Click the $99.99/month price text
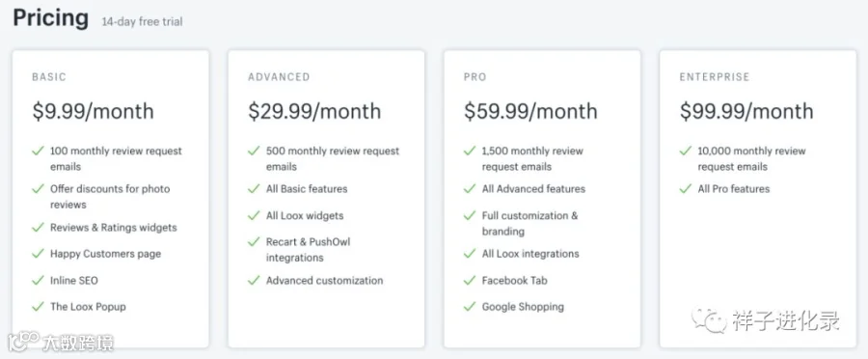 click(x=746, y=111)
